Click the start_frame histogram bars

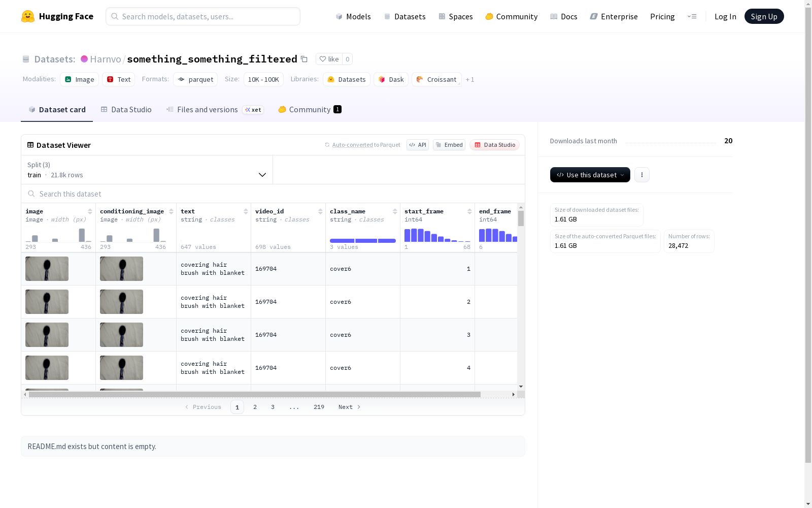(437, 235)
